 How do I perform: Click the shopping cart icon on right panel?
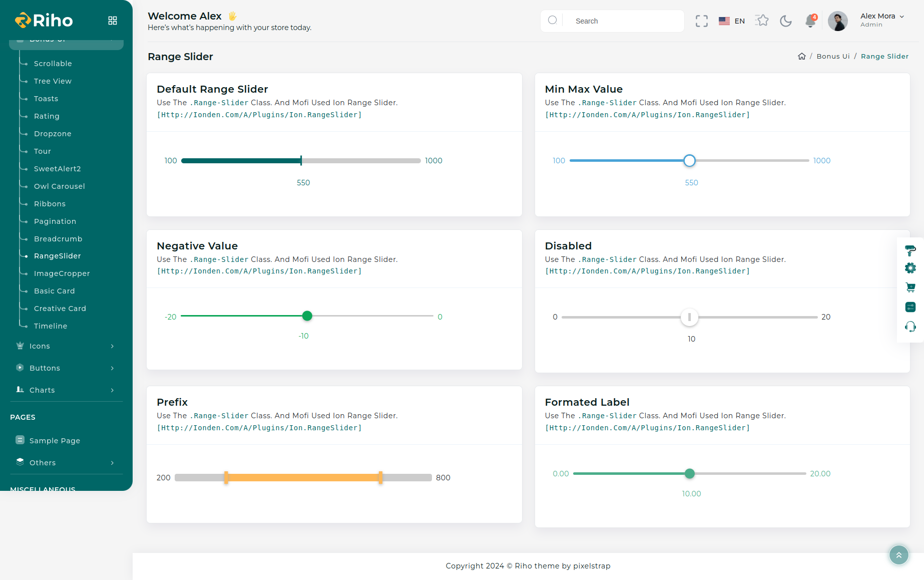click(910, 287)
